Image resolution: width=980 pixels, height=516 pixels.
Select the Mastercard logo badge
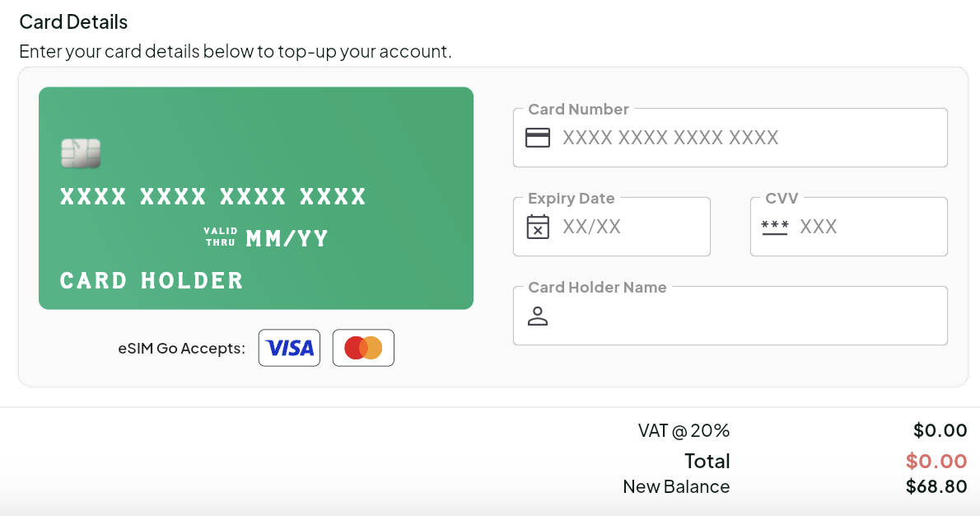pos(363,348)
